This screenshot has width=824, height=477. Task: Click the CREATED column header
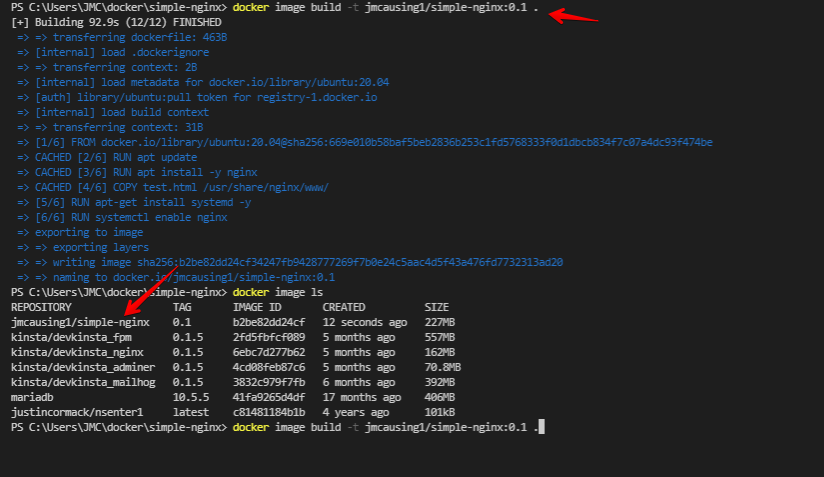point(344,307)
